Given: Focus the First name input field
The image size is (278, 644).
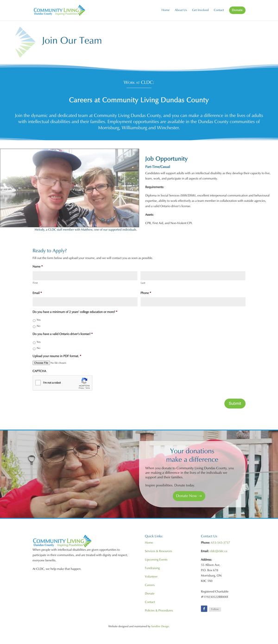Looking at the screenshot, I should [x=85, y=276].
